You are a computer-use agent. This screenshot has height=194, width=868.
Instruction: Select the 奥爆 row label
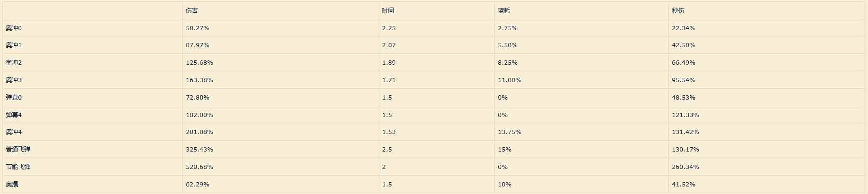click(x=12, y=185)
